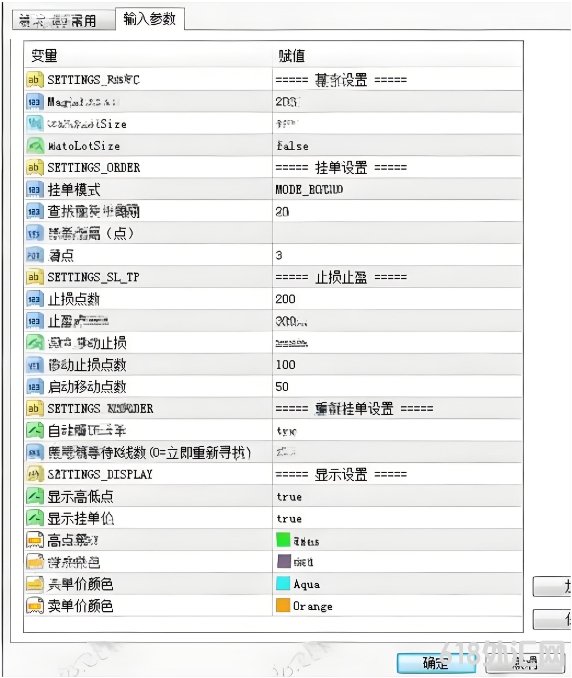
Task: Select the green swatch in 高点 color row
Action: point(283,540)
